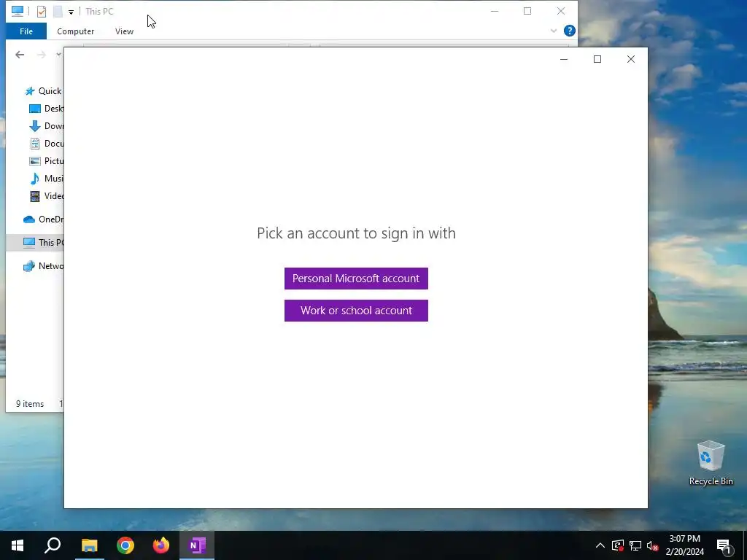The width and height of the screenshot is (747, 560).
Task: Open taskbar Search
Action: coord(53,545)
